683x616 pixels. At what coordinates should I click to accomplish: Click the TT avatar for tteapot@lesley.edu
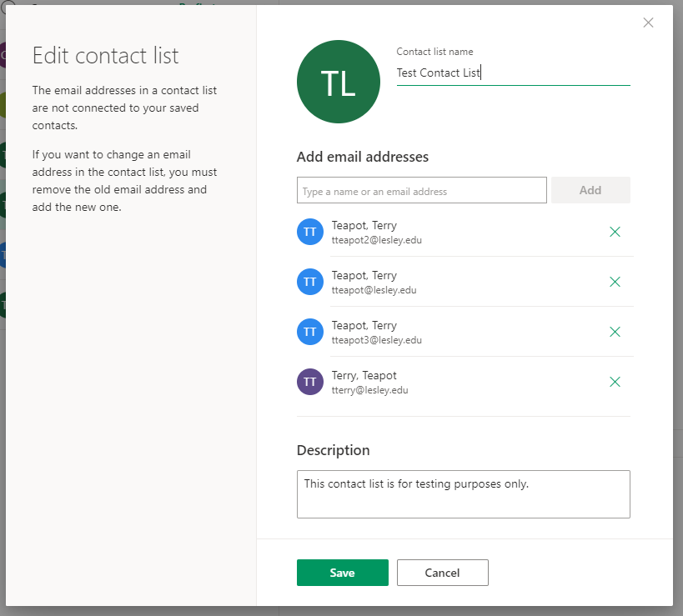click(310, 282)
